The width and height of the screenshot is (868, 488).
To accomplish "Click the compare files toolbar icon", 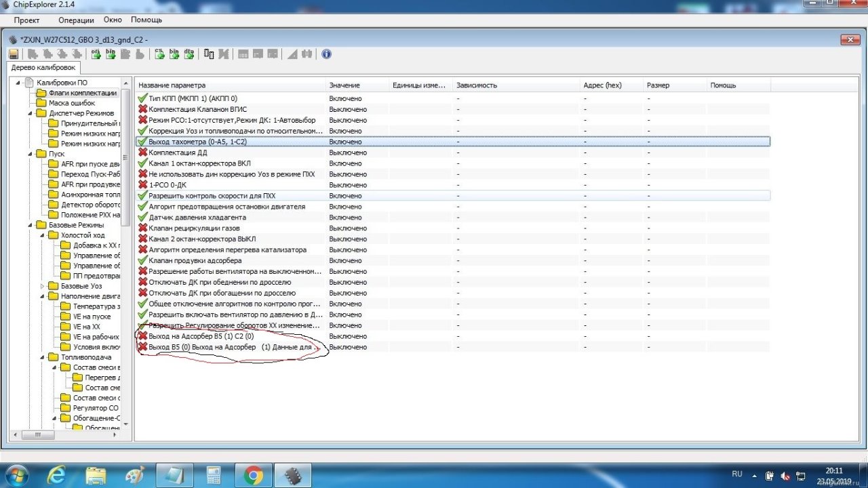I will tap(209, 54).
